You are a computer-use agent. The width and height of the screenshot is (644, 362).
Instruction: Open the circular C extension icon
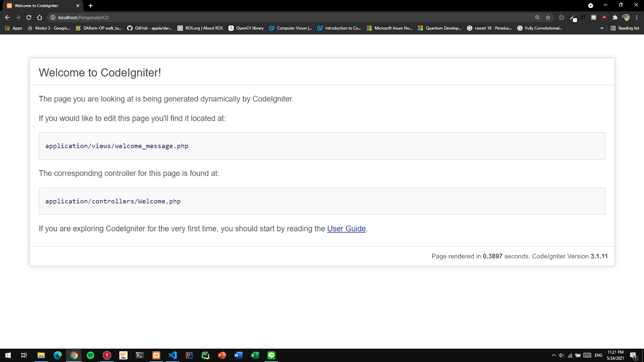(561, 17)
